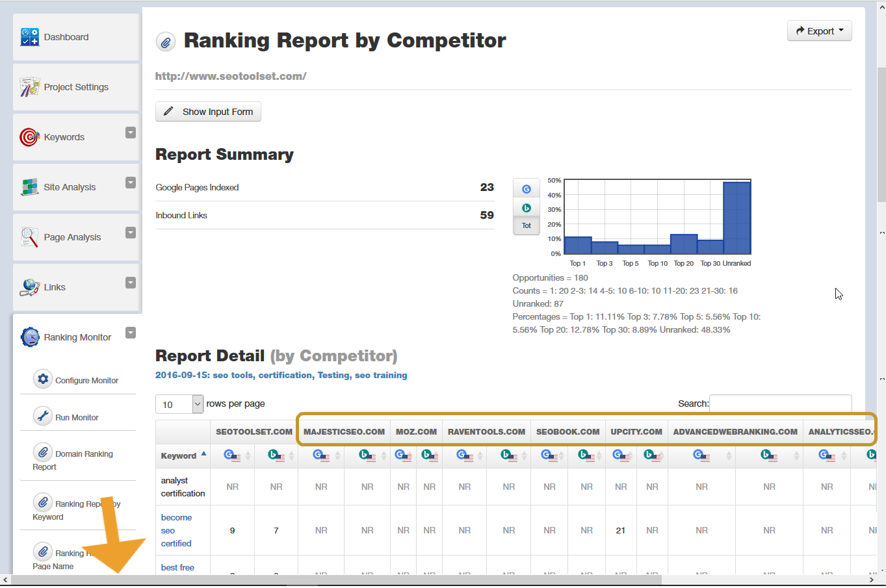Click the Unranked bar in chart
This screenshot has height=588, width=886.
pos(737,218)
